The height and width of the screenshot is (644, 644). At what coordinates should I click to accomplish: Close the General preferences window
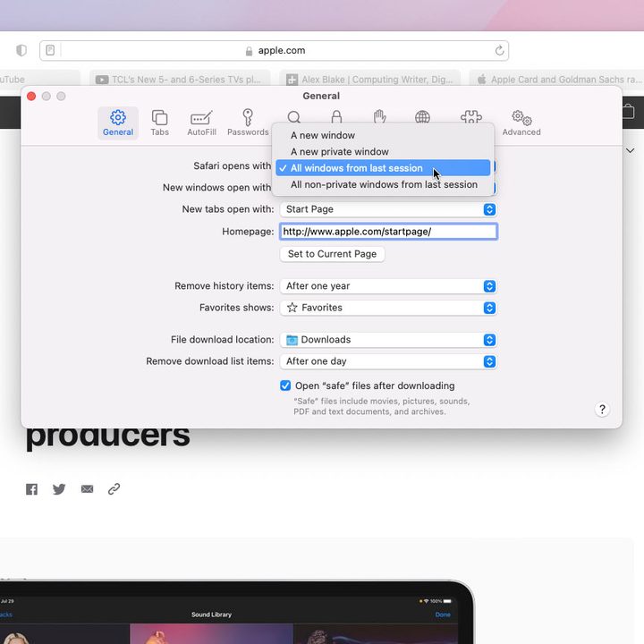(x=31, y=96)
